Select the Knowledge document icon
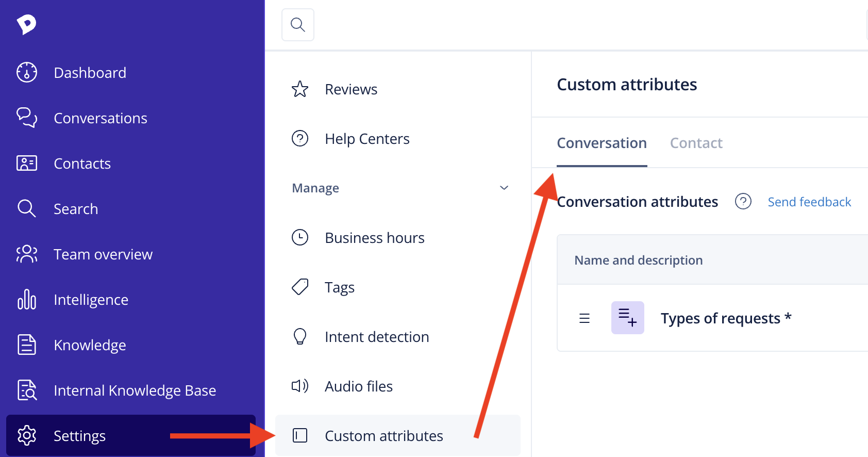 (x=27, y=345)
